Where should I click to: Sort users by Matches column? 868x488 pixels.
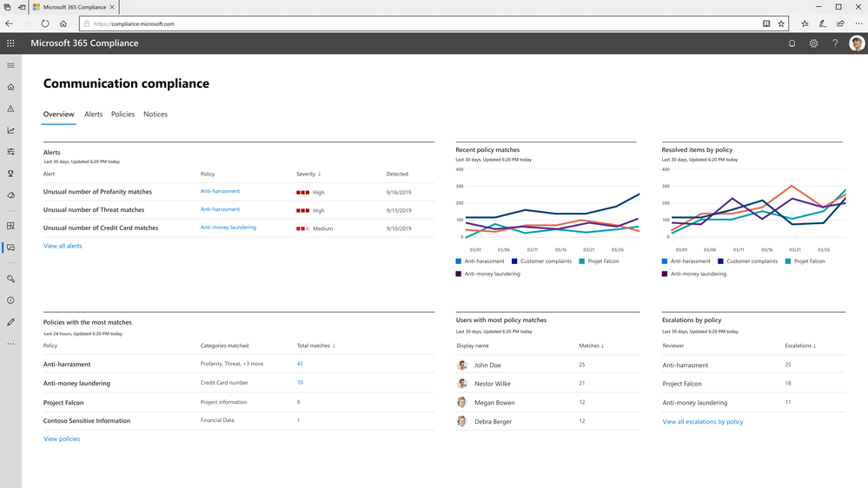[591, 346]
